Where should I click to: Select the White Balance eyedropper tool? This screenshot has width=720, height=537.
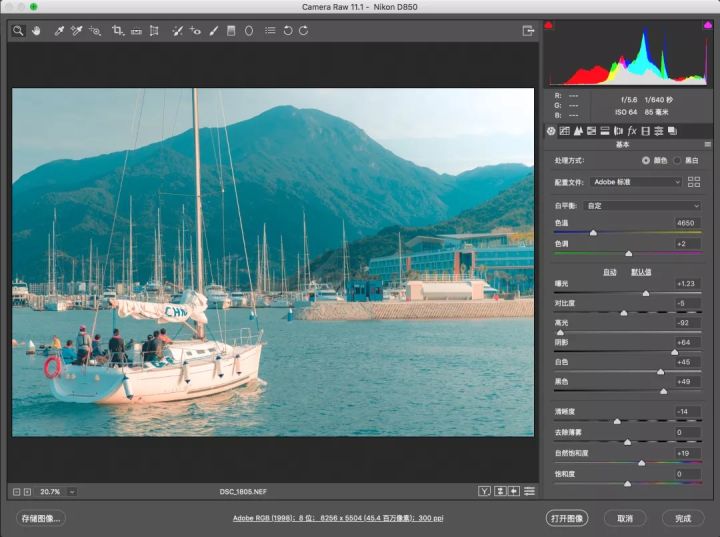[59, 31]
